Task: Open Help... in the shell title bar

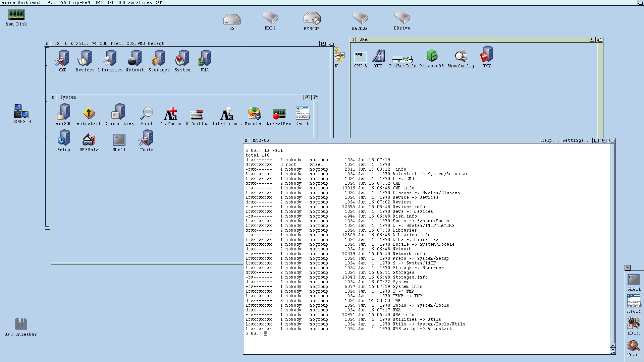Action: tap(550, 140)
